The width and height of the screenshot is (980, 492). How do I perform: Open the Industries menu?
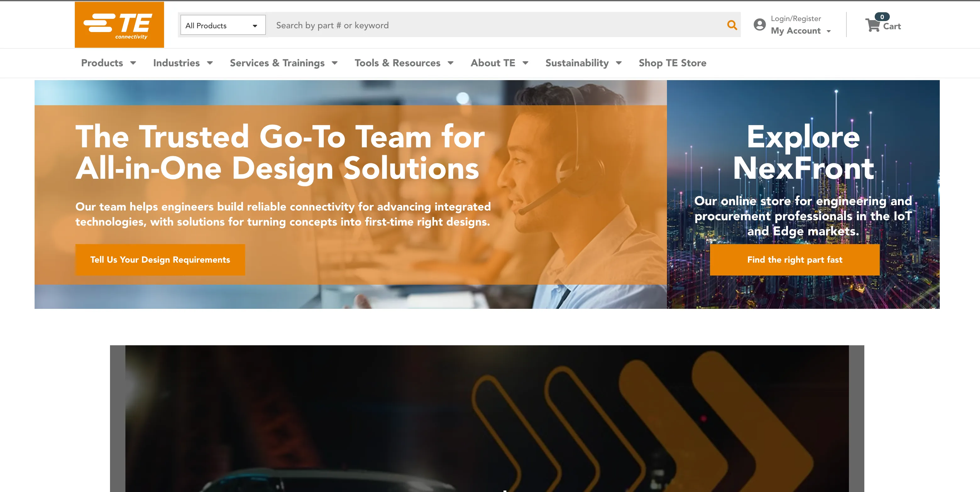(183, 63)
